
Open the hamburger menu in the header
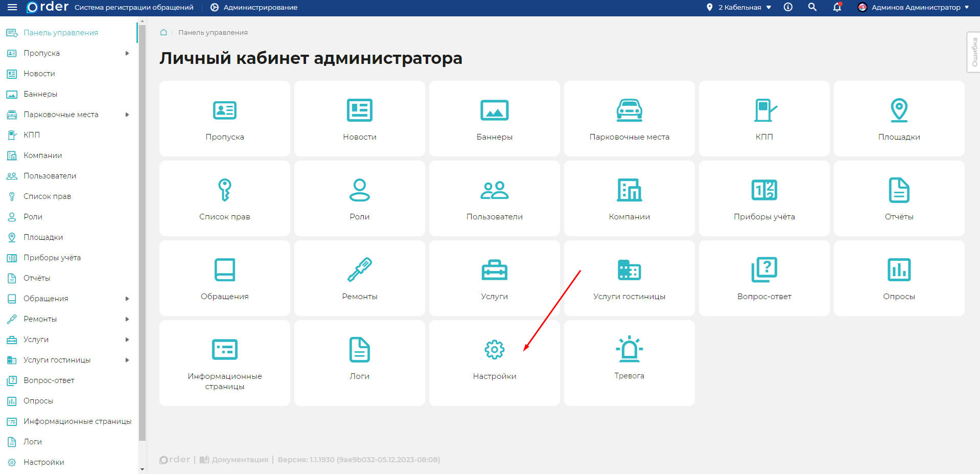pos(12,8)
